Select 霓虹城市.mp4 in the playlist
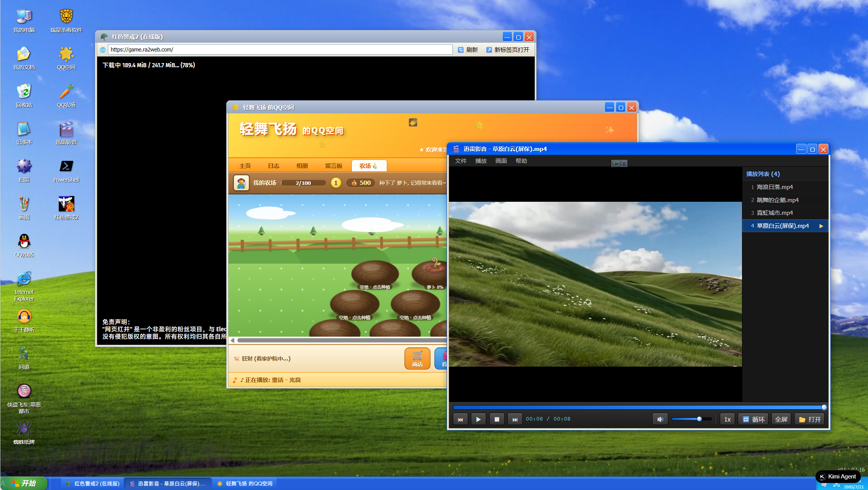 click(x=785, y=213)
